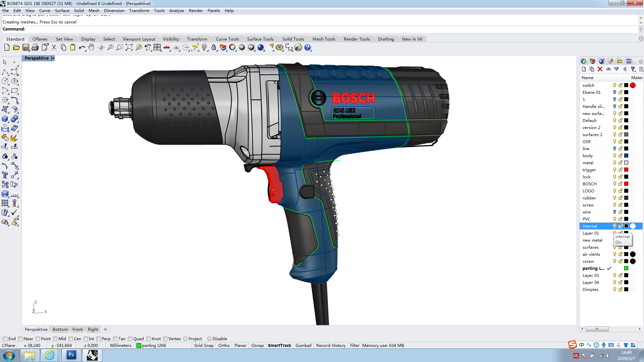
Task: Switch to the Mesh Tools tab
Action: tap(324, 39)
